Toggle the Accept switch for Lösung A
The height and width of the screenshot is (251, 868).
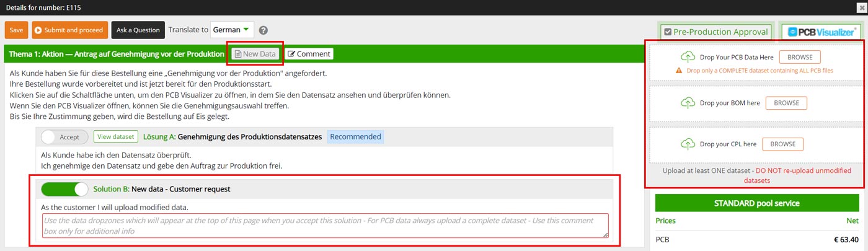pyautogui.click(x=64, y=137)
